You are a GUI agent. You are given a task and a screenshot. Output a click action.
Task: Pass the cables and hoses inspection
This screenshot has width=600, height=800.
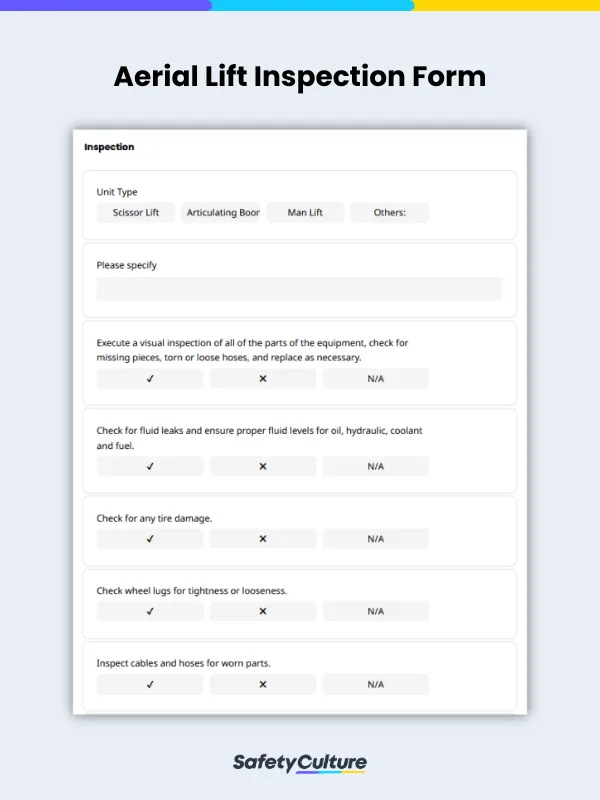(149, 684)
